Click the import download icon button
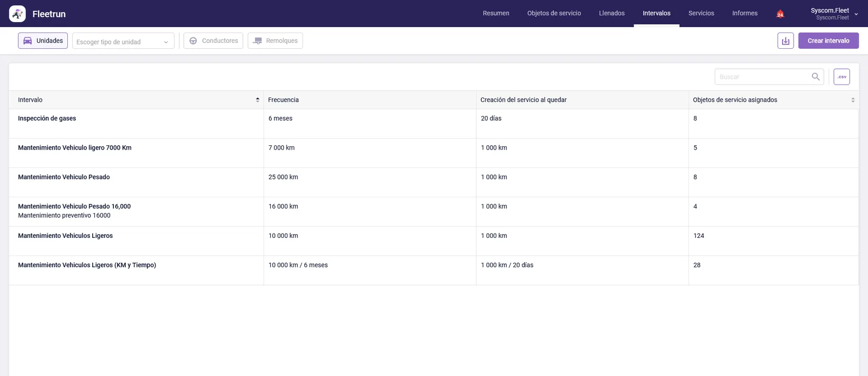The height and width of the screenshot is (376, 868). pos(786,41)
